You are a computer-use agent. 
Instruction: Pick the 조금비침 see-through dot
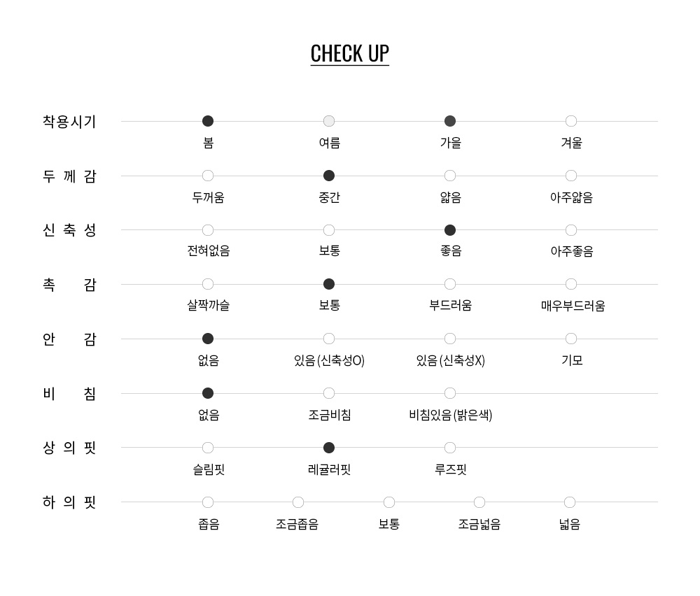329,393
